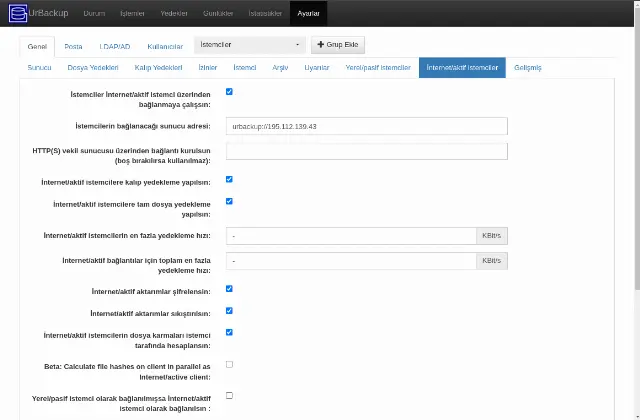This screenshot has width=640, height=420.
Task: Open the Durum page
Action: [94, 13]
